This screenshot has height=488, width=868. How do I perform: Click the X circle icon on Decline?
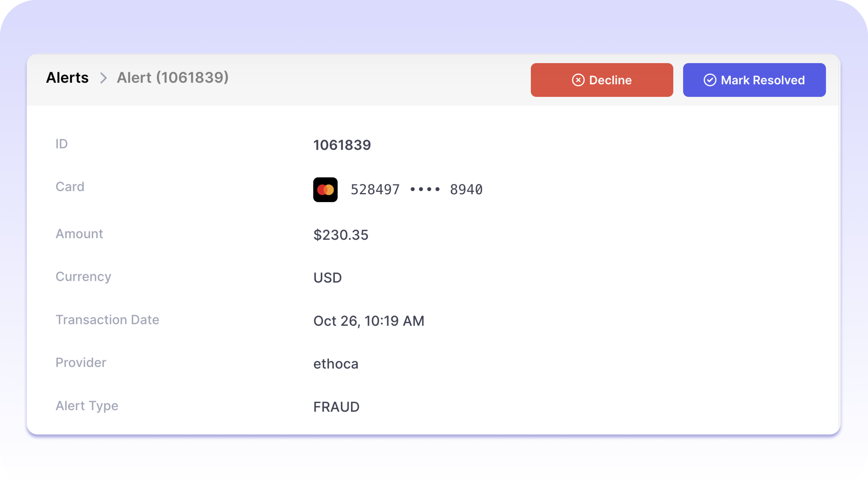click(578, 80)
